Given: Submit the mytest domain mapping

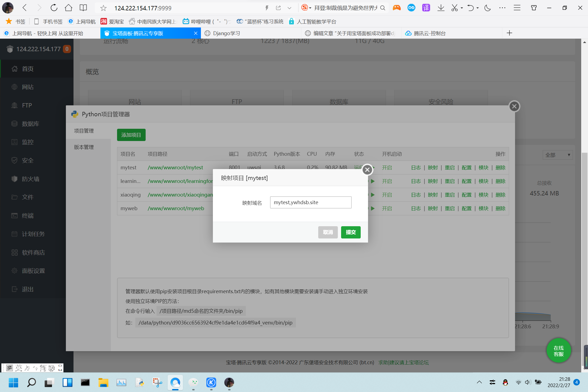Looking at the screenshot, I should [351, 232].
